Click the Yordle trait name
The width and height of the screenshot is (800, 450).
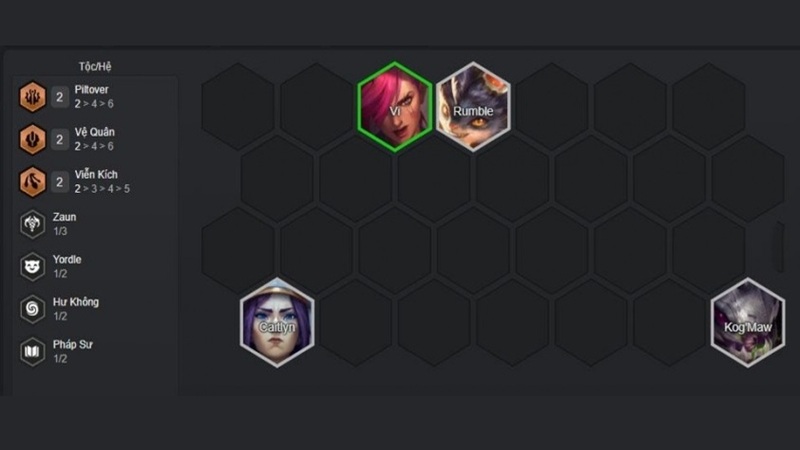67,259
